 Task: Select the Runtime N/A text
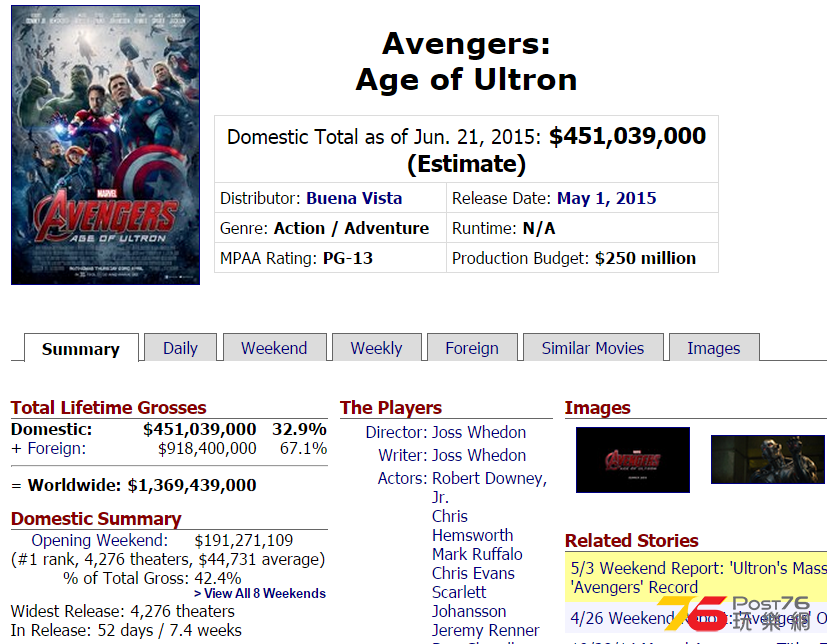[x=504, y=228]
